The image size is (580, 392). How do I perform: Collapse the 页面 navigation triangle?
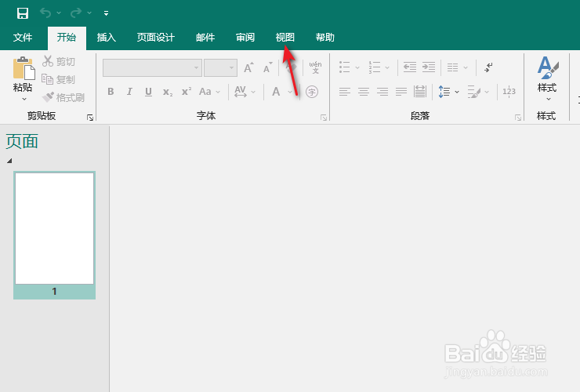pos(9,161)
